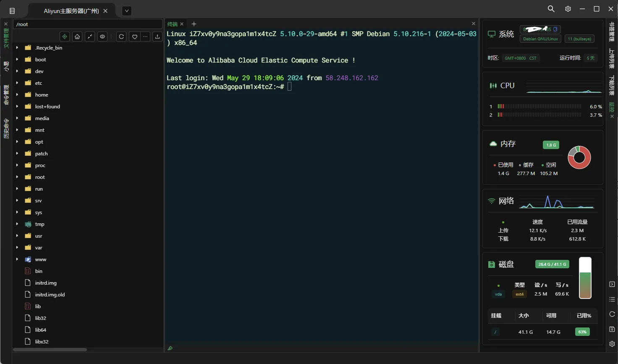Select the initrd.img file
Image resolution: width=618 pixels, height=364 pixels.
46,283
